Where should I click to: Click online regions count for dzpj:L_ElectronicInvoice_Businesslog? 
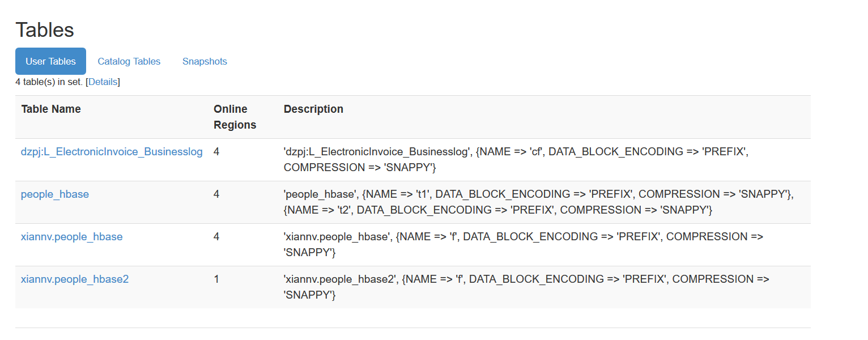pos(217,152)
